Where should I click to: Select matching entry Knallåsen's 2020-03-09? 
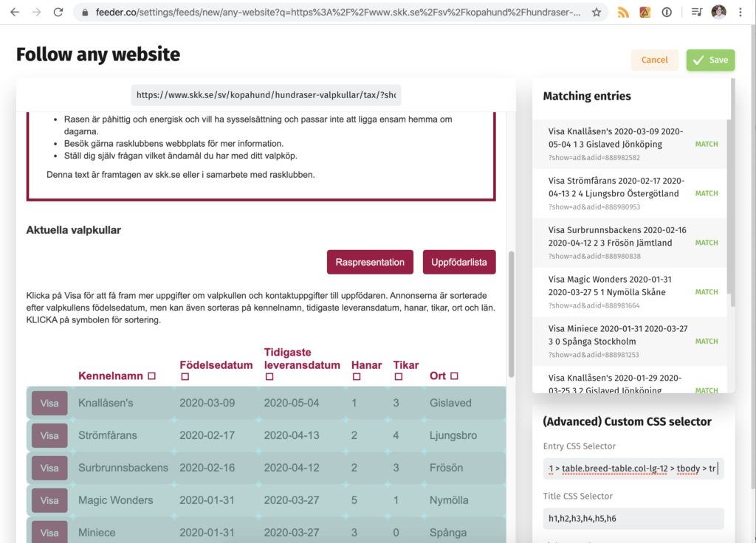point(630,144)
